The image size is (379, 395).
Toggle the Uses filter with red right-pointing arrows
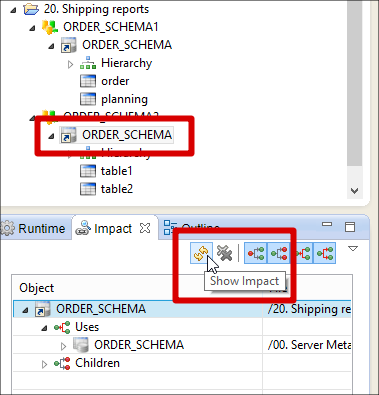325,253
